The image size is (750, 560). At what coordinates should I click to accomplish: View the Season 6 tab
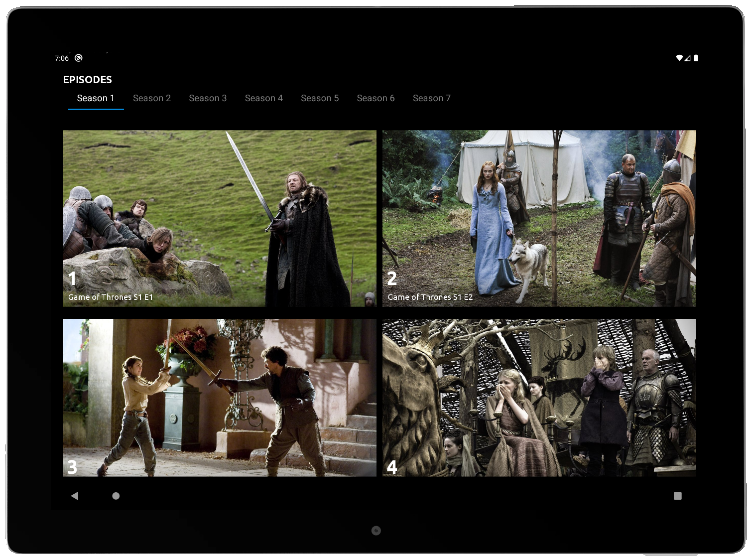(375, 98)
